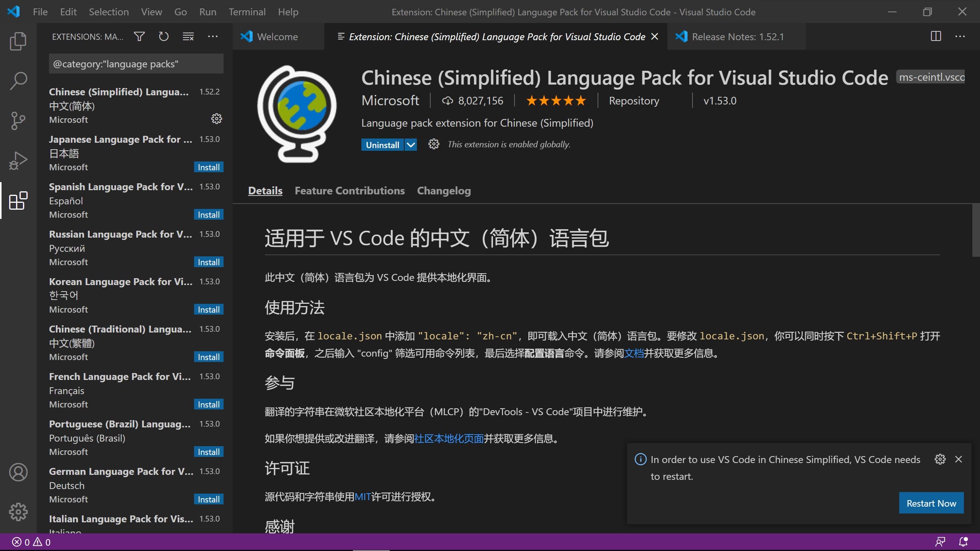Install Chinese (Traditional) Language Pack
This screenshot has width=980, height=551.
click(209, 357)
